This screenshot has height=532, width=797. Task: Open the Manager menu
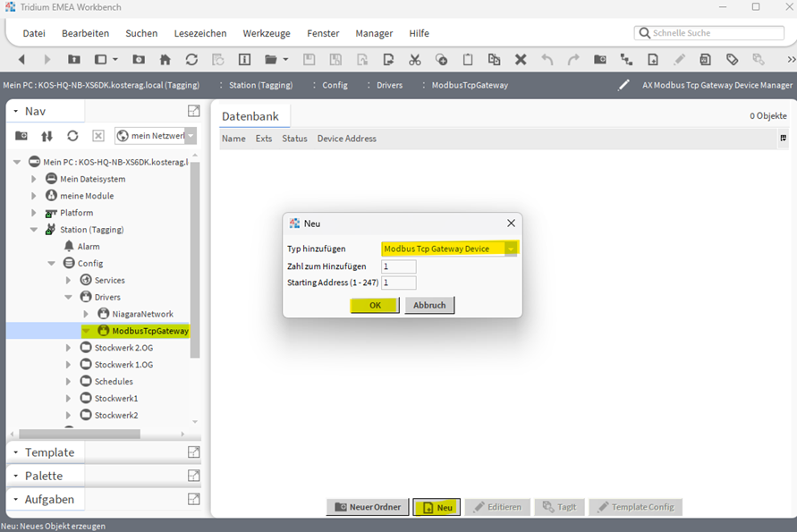374,33
